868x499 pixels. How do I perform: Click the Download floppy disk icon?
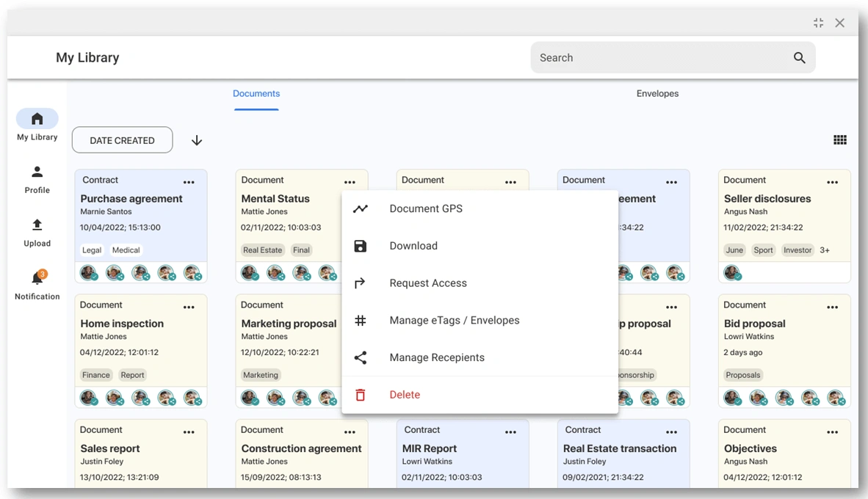click(361, 246)
